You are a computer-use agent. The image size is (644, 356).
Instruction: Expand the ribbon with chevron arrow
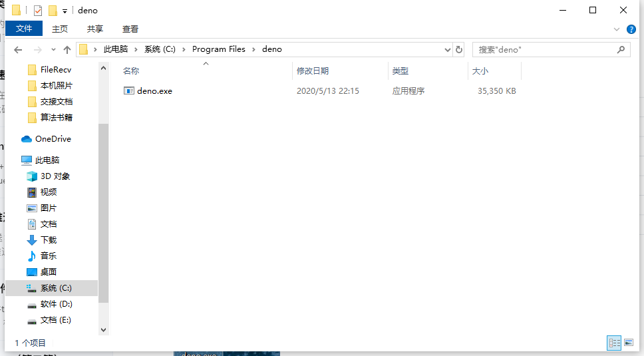617,29
